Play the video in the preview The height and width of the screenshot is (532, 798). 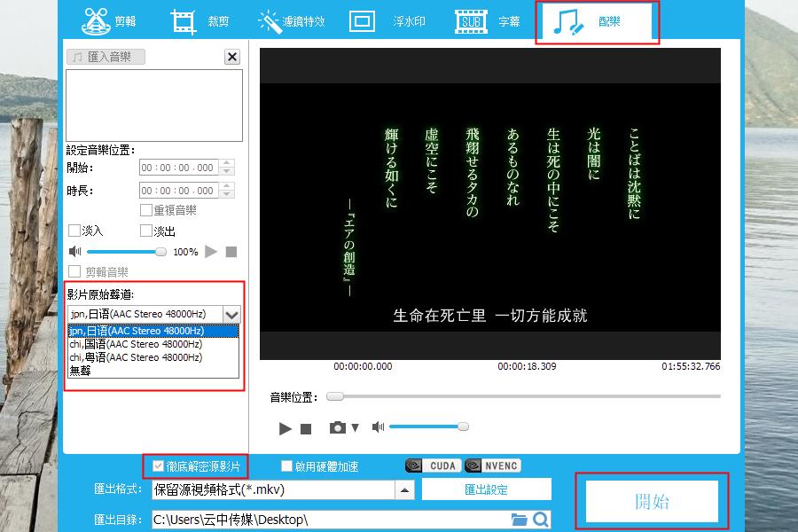click(x=285, y=428)
